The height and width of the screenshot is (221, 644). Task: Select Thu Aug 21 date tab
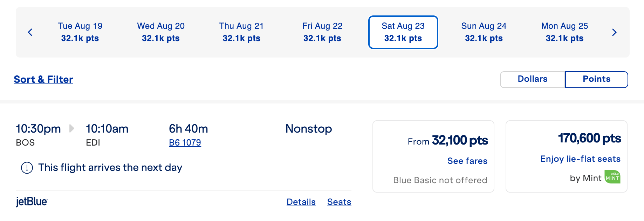tap(241, 32)
